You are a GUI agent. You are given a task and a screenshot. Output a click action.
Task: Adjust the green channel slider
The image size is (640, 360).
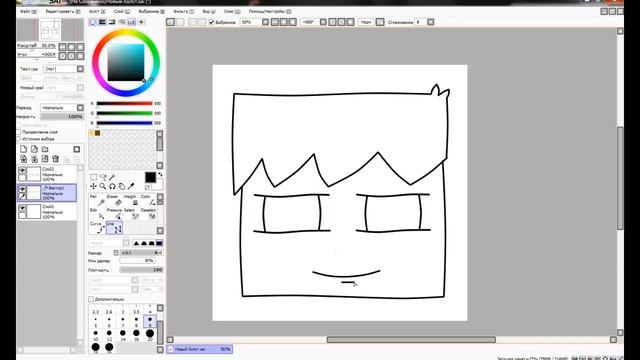click(124, 113)
